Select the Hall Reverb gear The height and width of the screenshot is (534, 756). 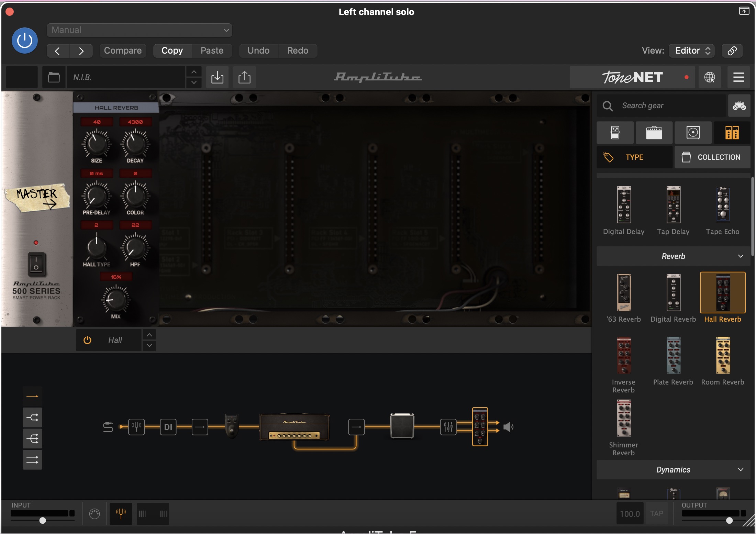click(723, 298)
